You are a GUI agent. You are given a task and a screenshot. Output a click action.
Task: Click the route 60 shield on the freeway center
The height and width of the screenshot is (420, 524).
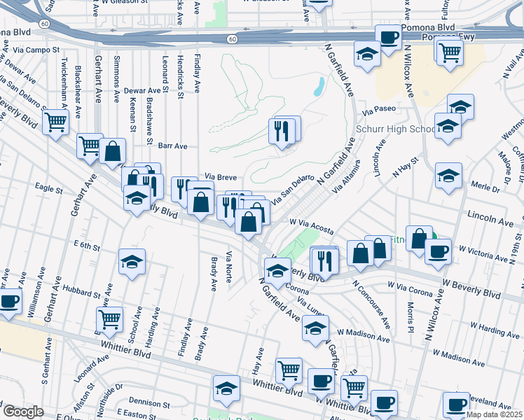[x=233, y=39]
